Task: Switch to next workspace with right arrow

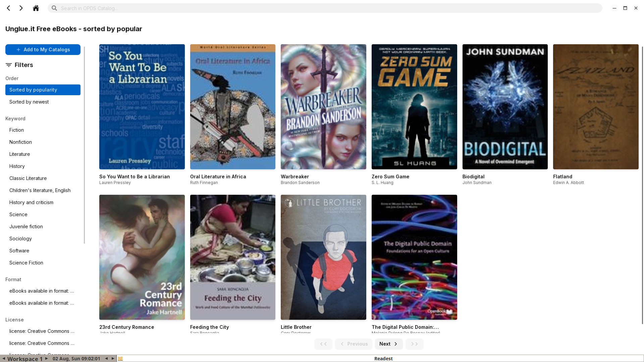Action: 47,359
